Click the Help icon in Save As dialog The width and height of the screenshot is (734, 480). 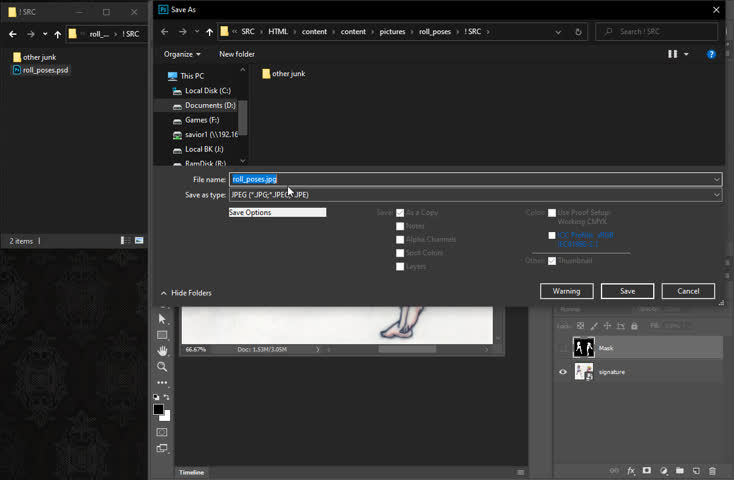click(710, 54)
